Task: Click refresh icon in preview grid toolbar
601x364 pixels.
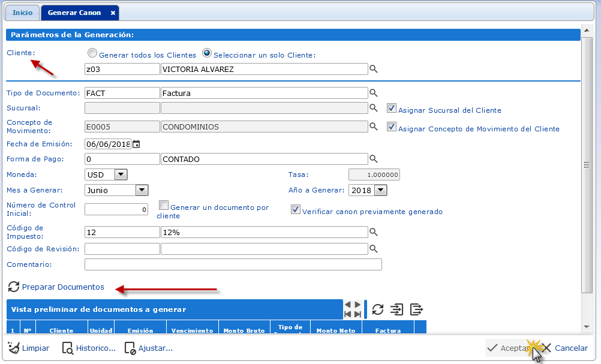Action: coord(377,309)
